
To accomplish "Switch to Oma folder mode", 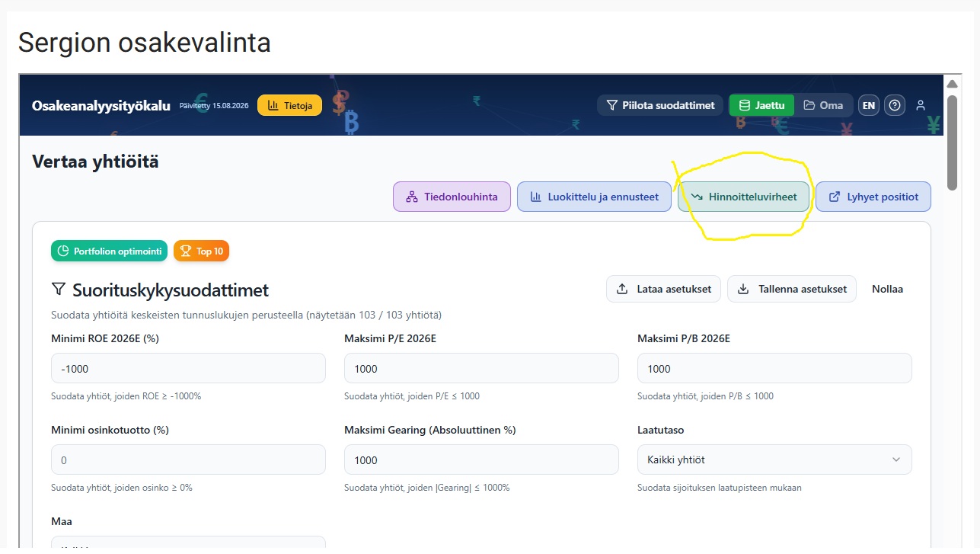I will tap(823, 105).
